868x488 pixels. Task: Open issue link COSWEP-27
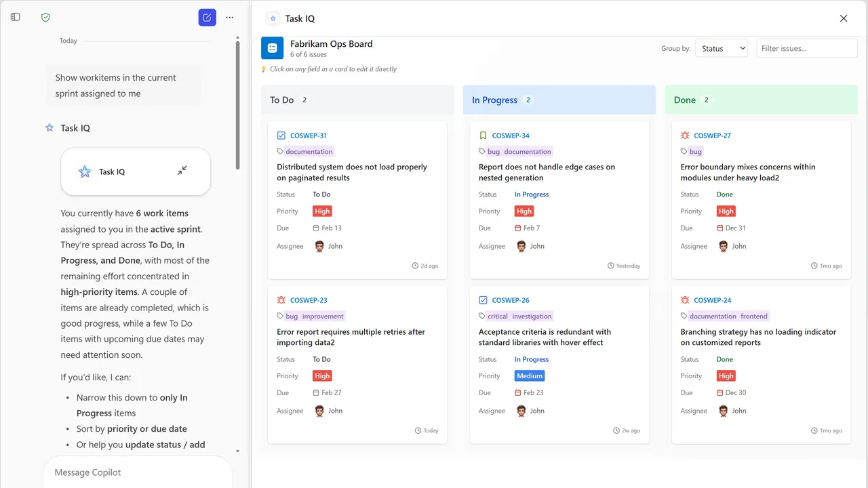pos(713,136)
